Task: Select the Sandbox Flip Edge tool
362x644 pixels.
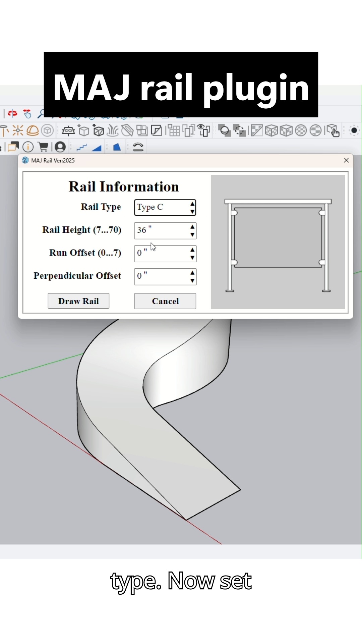Action: pyautogui.click(x=142, y=130)
